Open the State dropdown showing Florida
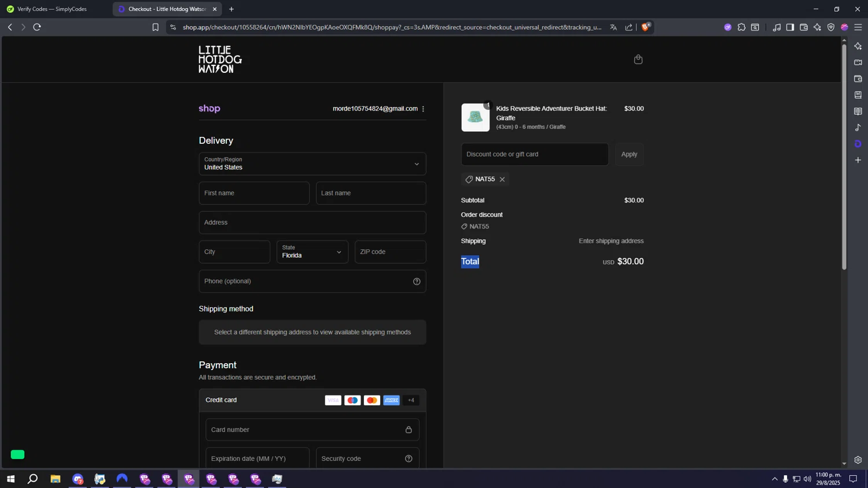Viewport: 868px width, 488px height. 312,252
